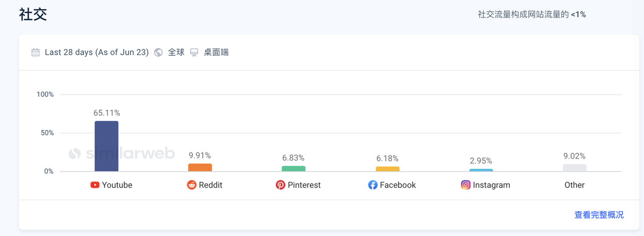Screen dimensions: 644x236
Task: Click the Reddit logo icon
Action: (192, 185)
